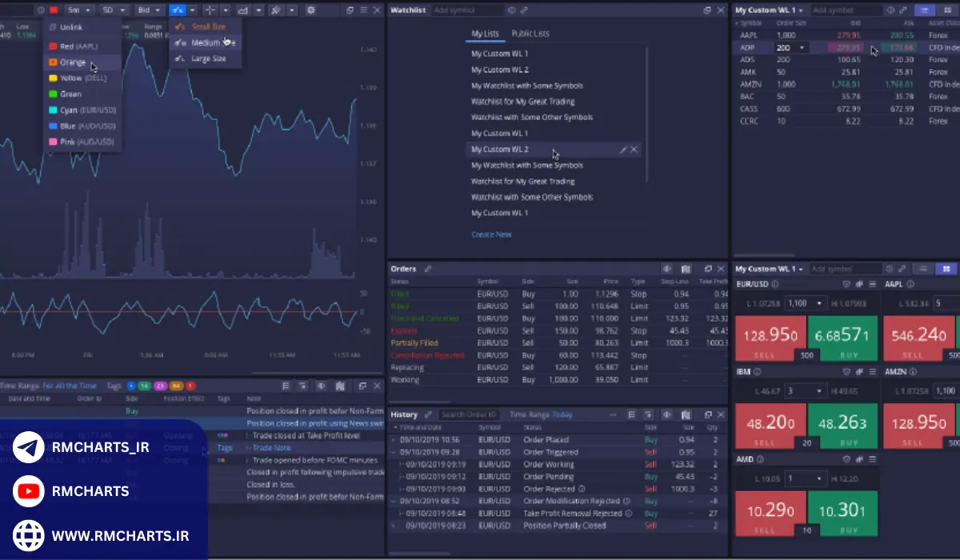The width and height of the screenshot is (960, 560).
Task: Switch top watchlist to list view
Action: 925,10
